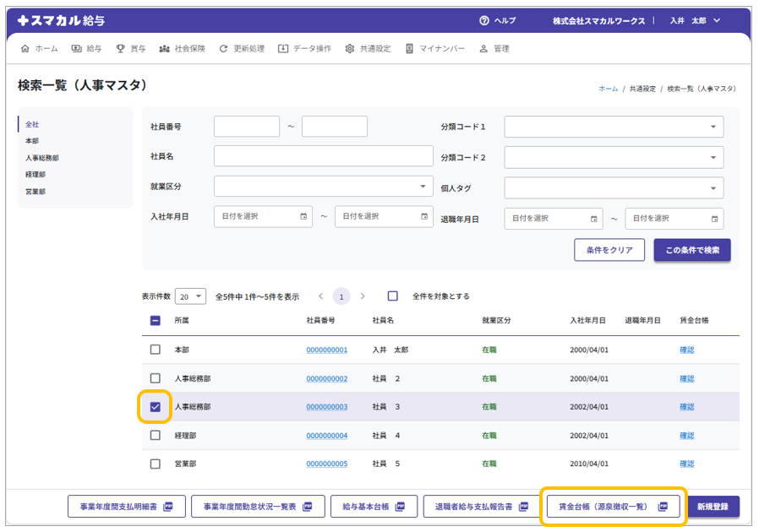759x532 pixels.
Task: Click the gear icon for 共通設定
Action: tap(350, 49)
